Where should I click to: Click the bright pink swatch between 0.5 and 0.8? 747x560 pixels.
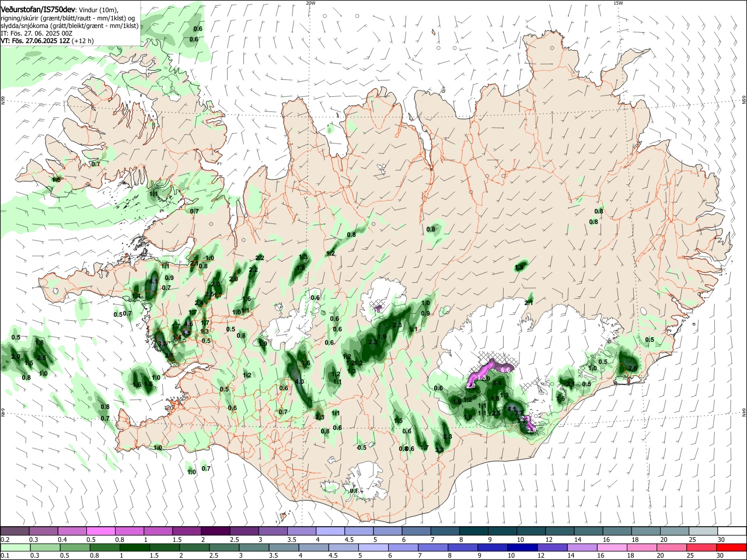coord(101,531)
